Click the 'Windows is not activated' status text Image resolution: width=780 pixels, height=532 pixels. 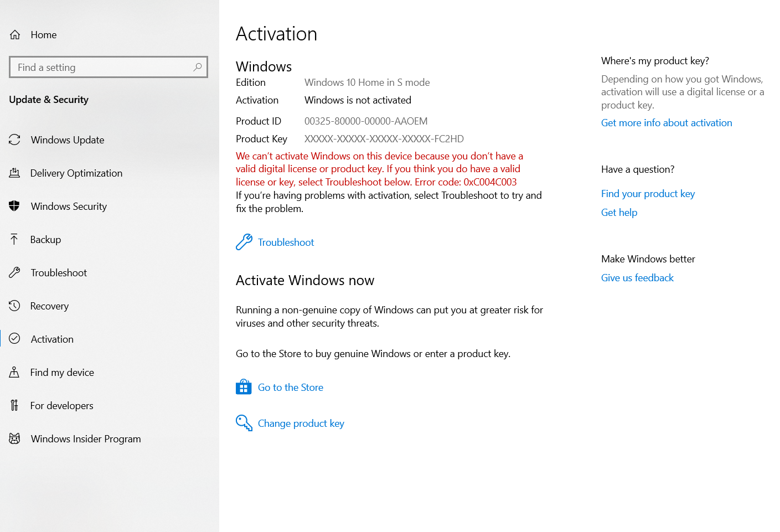click(x=358, y=100)
